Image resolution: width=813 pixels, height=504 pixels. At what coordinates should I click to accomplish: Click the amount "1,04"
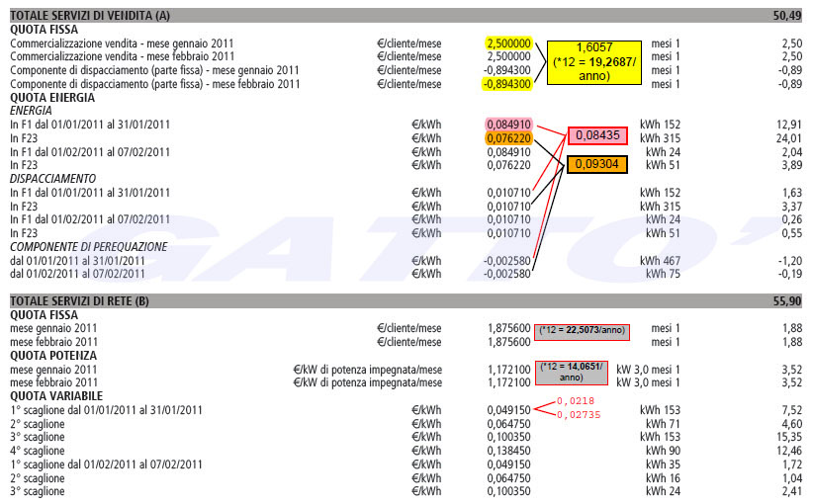coord(792,478)
